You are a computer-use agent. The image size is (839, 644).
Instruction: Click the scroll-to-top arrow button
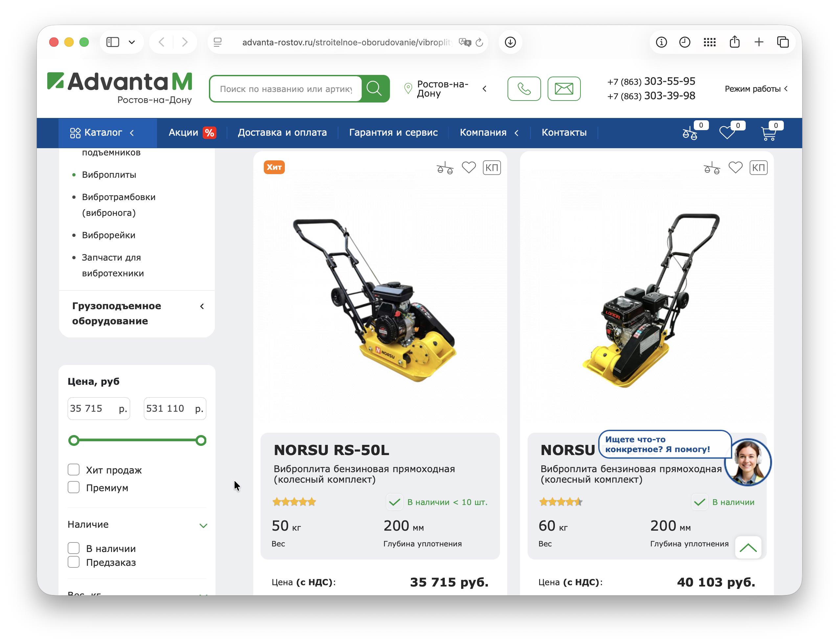(x=748, y=547)
